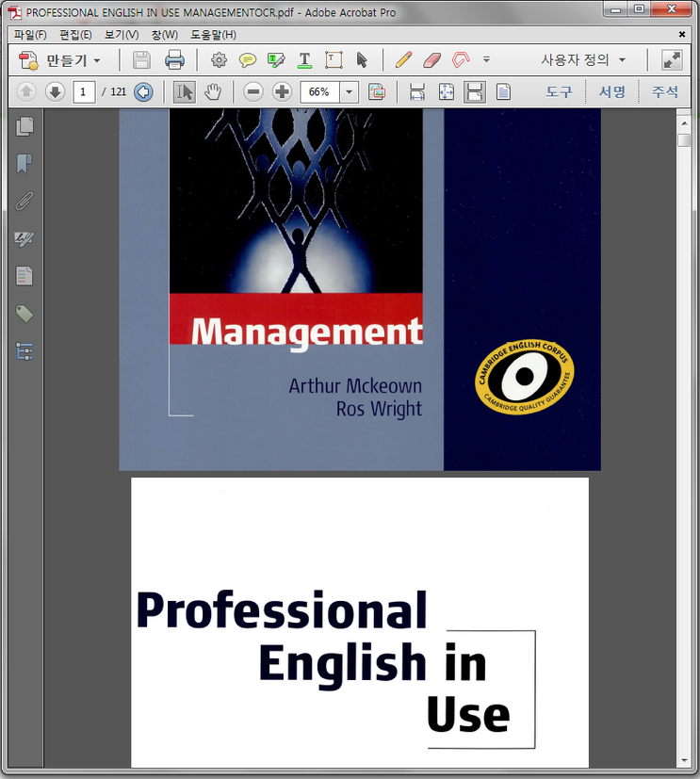Click the Save file icon

[141, 60]
